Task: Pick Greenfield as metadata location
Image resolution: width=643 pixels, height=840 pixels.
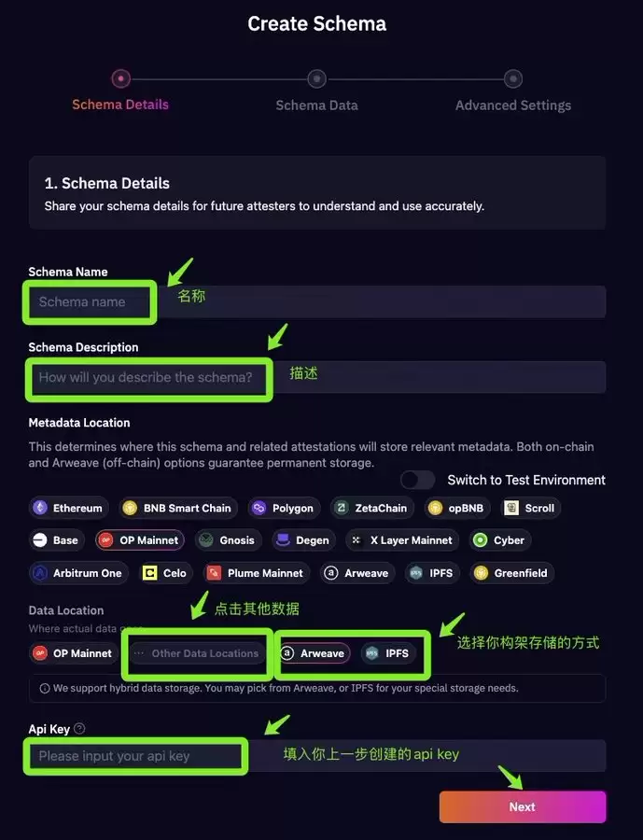Action: [x=511, y=573]
